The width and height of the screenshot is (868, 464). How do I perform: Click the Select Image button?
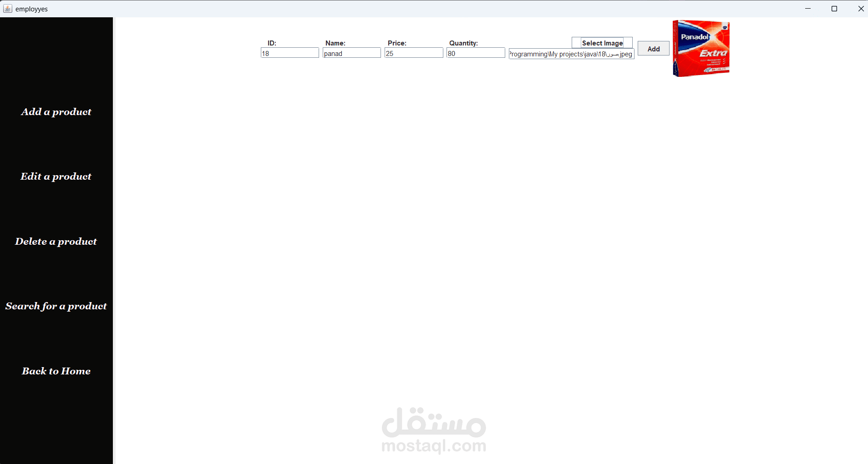[602, 43]
